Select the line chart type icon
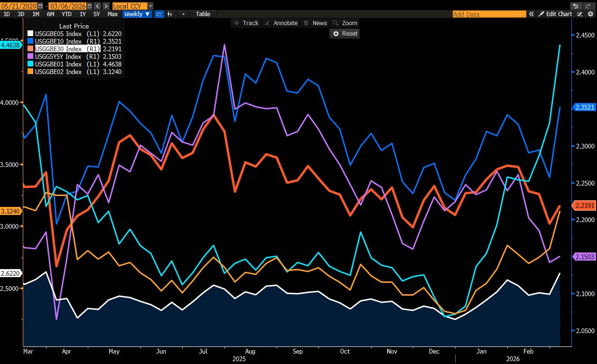Screen dimensions: 597x364 pyautogui.click(x=159, y=14)
